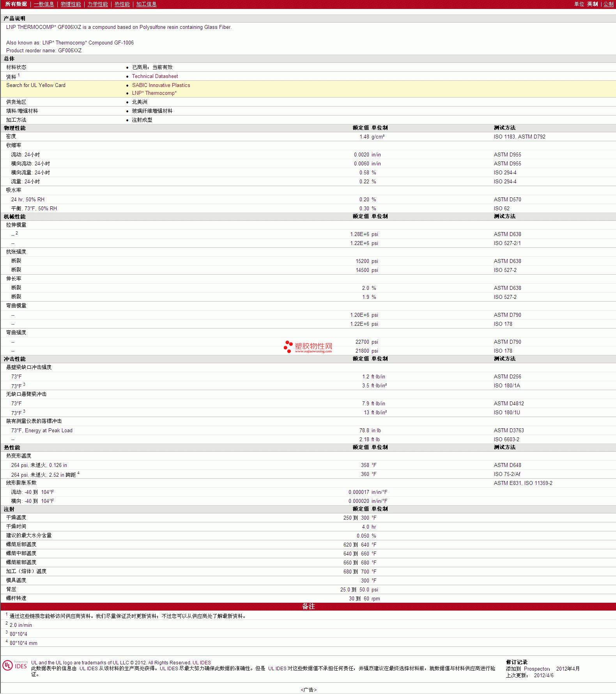This screenshot has height=694, width=616.
Task: Click ASTM E831, ISO 11359-2 method
Action: tap(523, 483)
